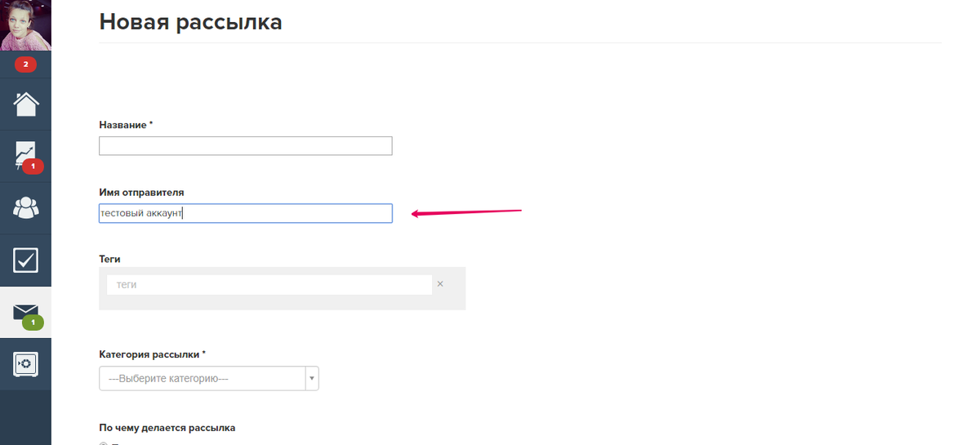
Task: Click into the Имя отправителя field
Action: click(x=246, y=213)
